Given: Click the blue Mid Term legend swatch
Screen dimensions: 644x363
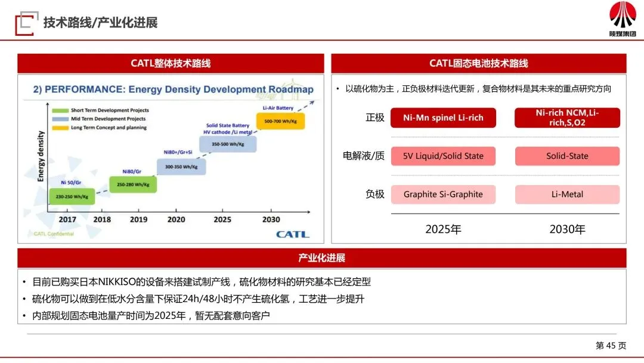Looking at the screenshot, I should pos(60,119).
